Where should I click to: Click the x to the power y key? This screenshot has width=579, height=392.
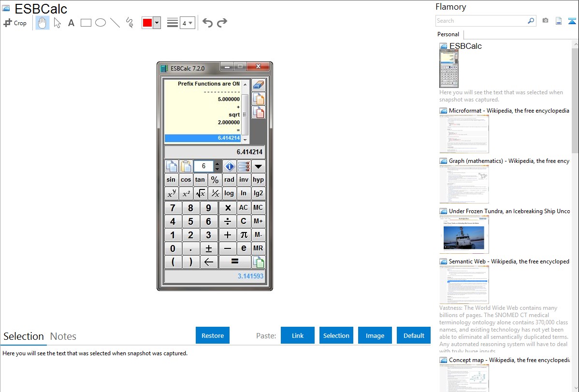tap(172, 193)
